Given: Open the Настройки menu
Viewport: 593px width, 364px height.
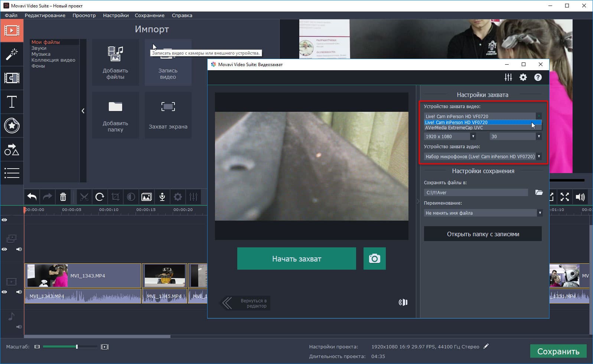Looking at the screenshot, I should pyautogui.click(x=116, y=15).
